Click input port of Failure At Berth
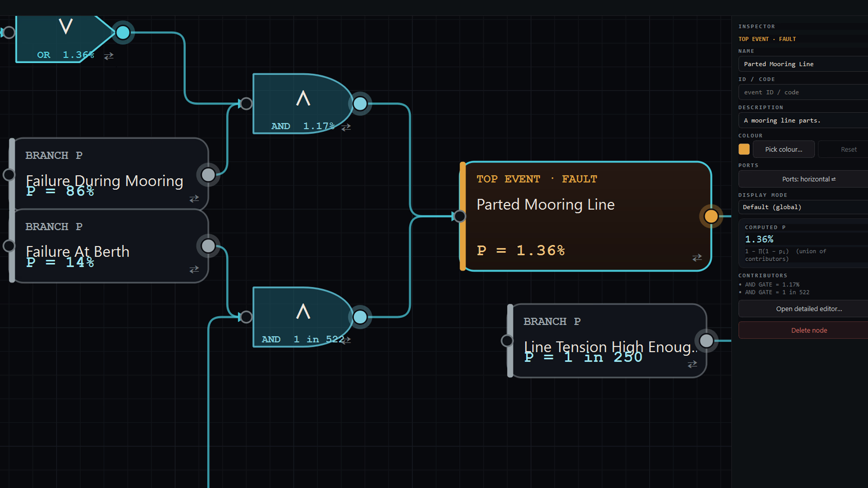 (9, 246)
